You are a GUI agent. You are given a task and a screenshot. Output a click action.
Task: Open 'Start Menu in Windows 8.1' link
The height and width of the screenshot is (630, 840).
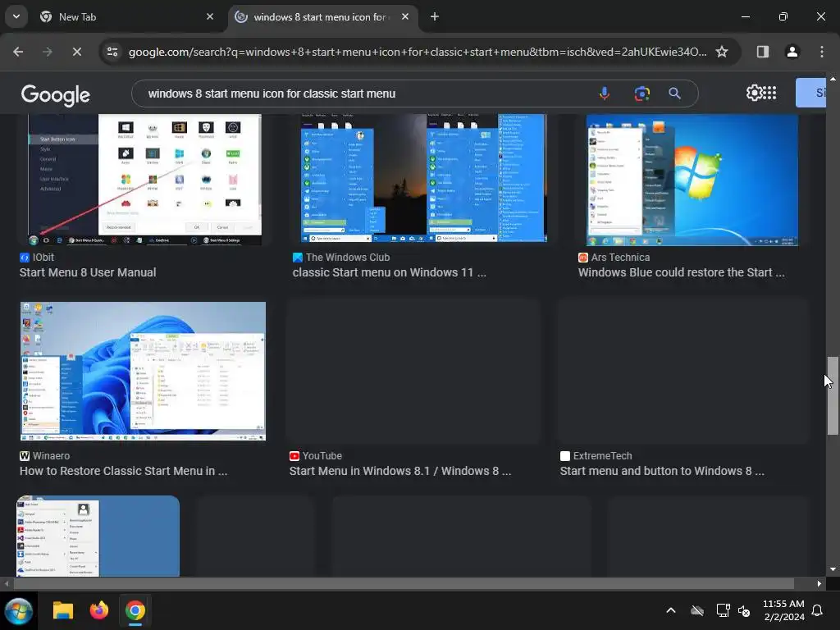click(400, 471)
